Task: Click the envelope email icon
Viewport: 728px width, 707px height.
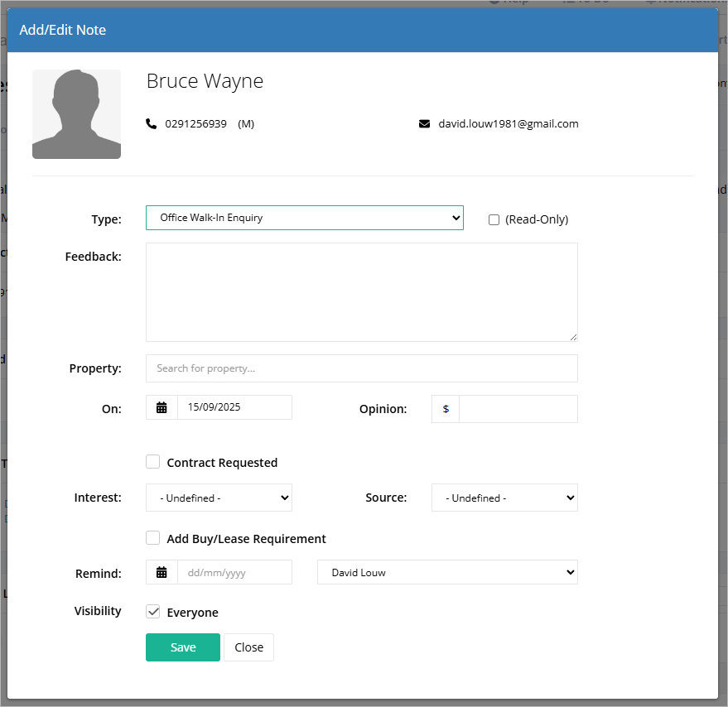Action: 424,124
